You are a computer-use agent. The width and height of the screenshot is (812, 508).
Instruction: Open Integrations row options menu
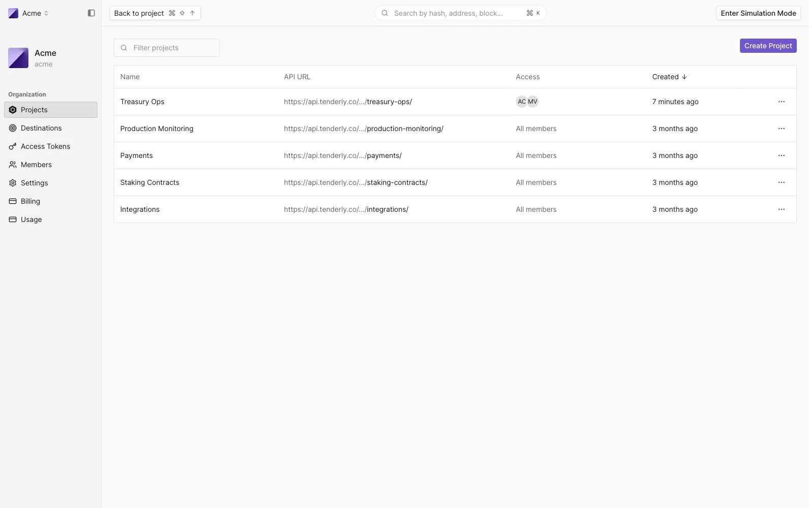[781, 209]
